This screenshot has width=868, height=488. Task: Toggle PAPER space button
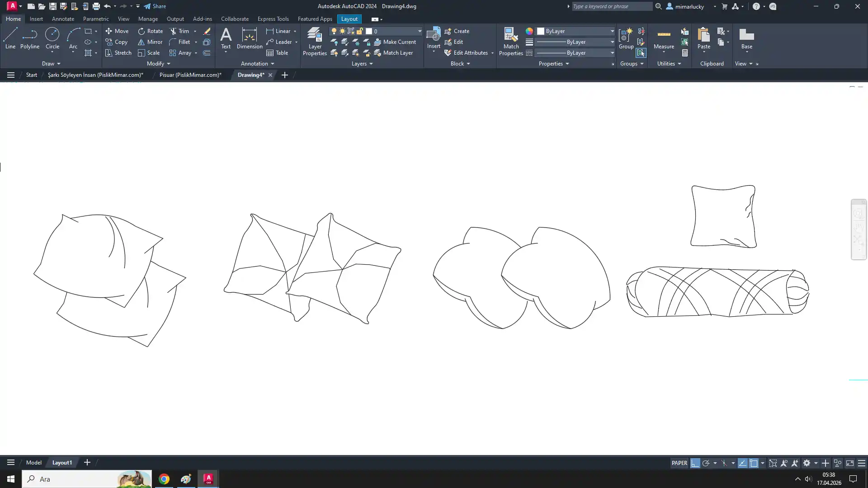(679, 463)
